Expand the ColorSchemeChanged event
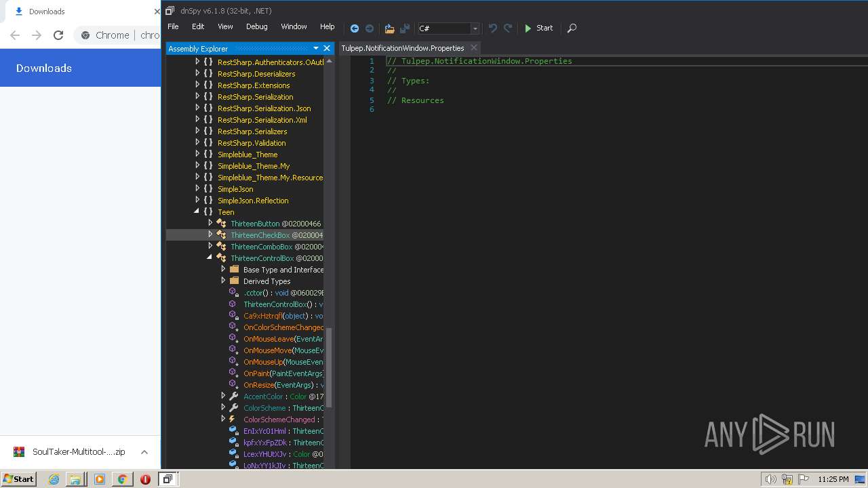This screenshot has height=488, width=868. pos(223,419)
